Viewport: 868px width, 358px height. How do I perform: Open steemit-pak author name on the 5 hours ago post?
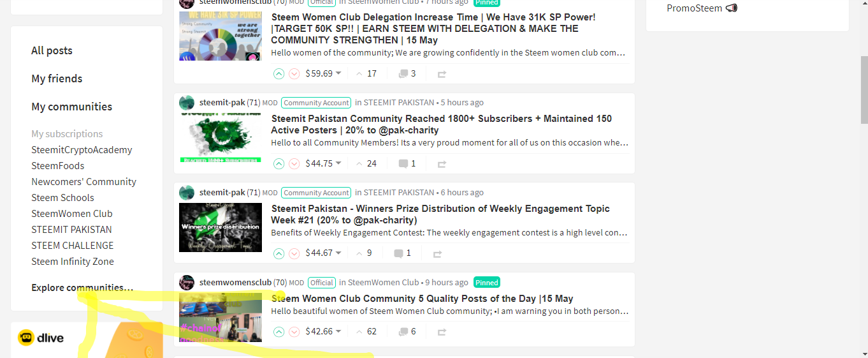pos(222,103)
